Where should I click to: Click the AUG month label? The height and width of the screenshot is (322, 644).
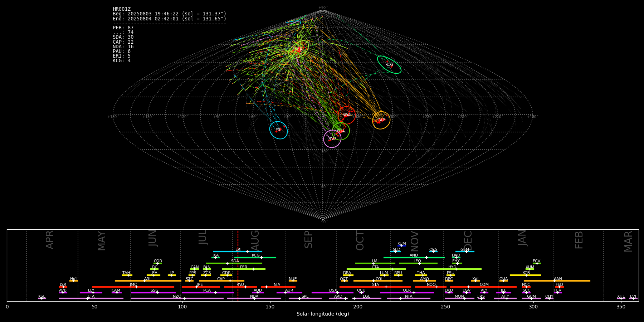coord(255,240)
